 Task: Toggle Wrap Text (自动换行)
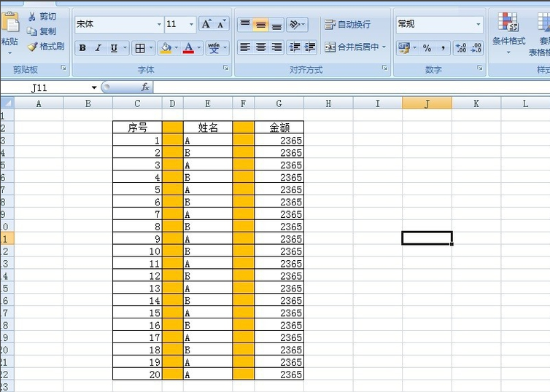click(x=347, y=25)
